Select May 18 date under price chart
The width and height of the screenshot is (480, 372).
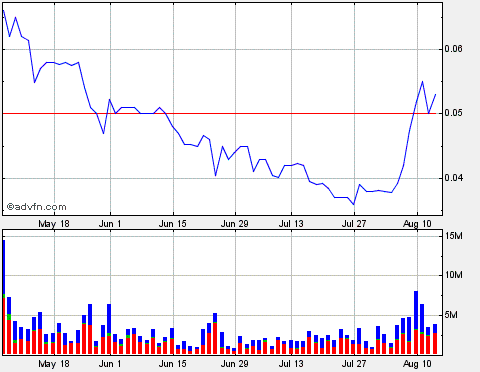pos(54,224)
